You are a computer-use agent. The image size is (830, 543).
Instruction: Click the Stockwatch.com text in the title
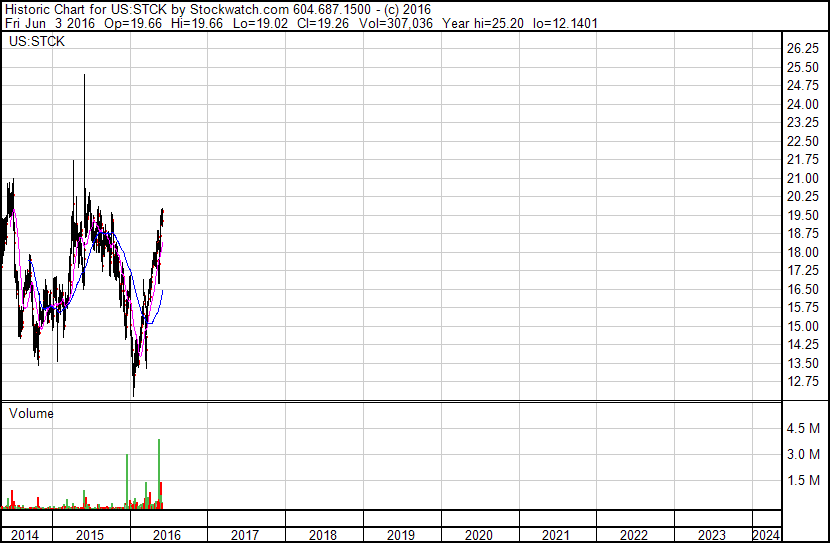point(240,8)
